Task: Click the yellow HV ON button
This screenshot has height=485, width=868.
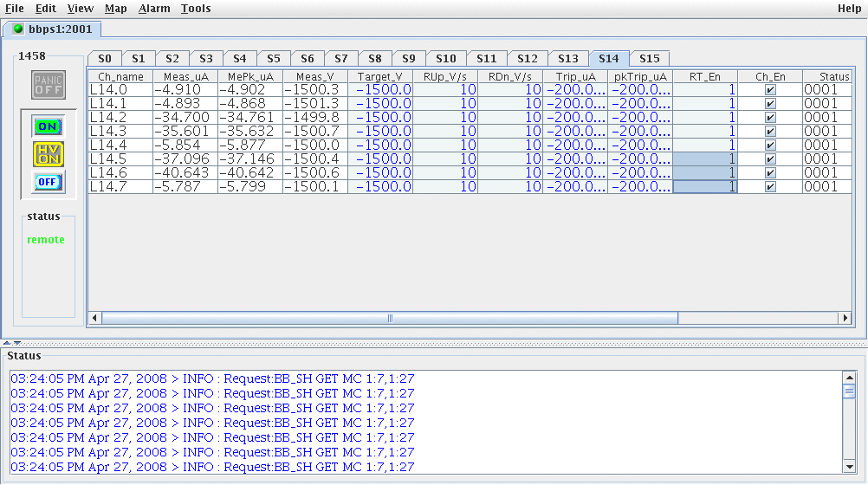Action: pyautogui.click(x=49, y=154)
